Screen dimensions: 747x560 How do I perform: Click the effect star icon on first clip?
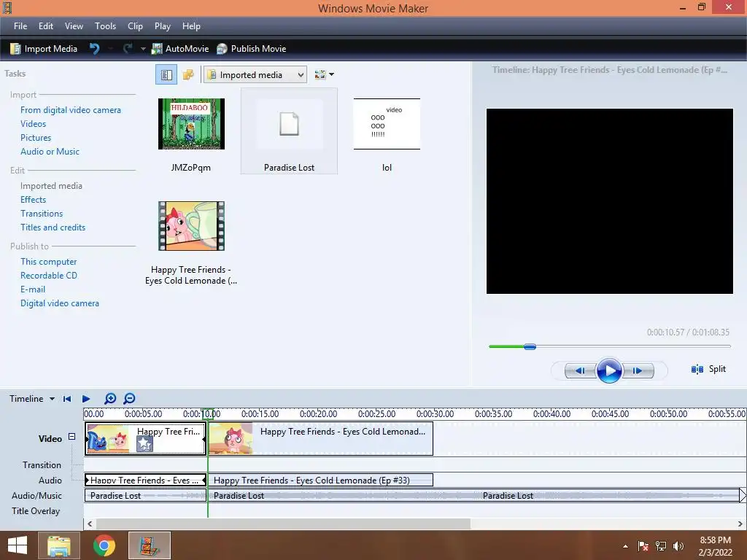[x=144, y=444]
